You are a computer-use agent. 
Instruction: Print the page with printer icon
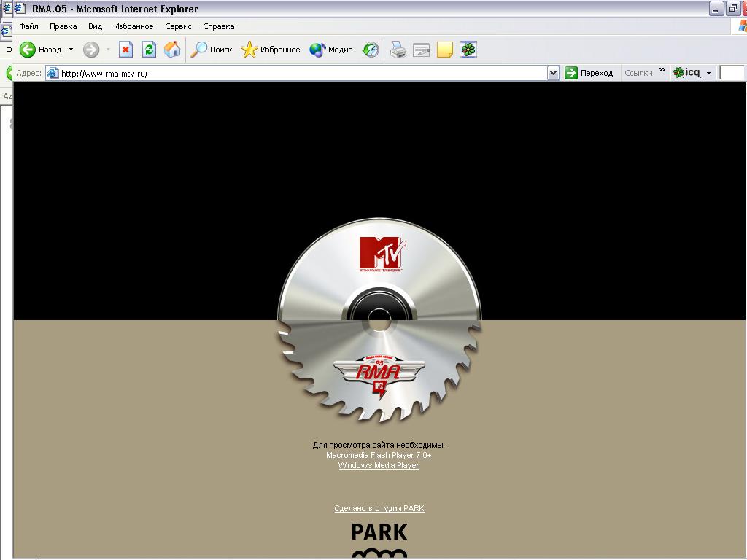pos(398,50)
